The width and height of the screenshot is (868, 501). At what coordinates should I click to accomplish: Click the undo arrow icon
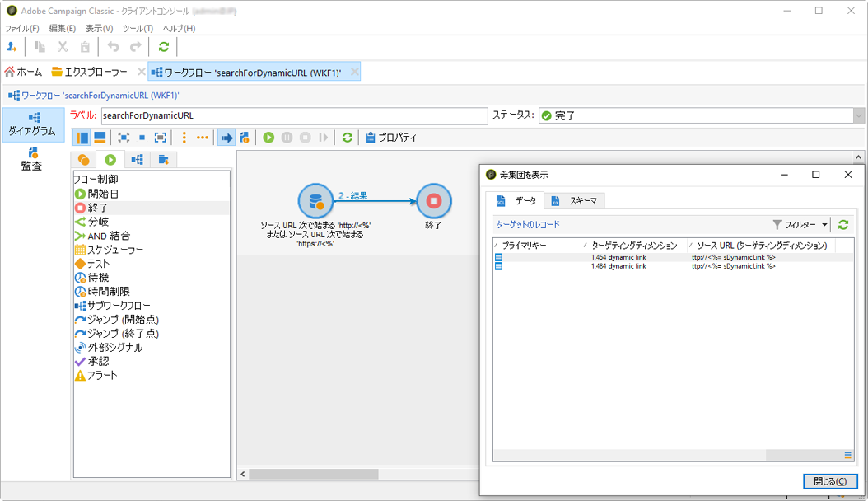coord(113,47)
